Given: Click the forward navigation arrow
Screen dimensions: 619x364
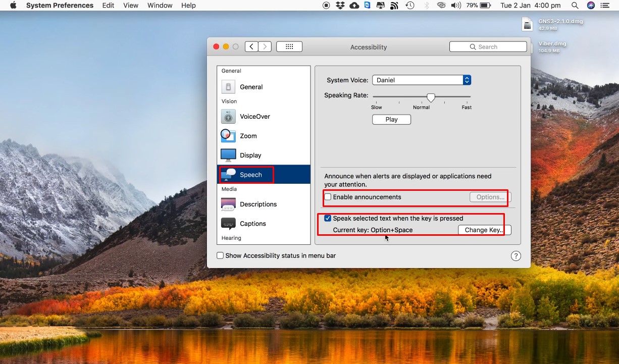Looking at the screenshot, I should pyautogui.click(x=265, y=46).
